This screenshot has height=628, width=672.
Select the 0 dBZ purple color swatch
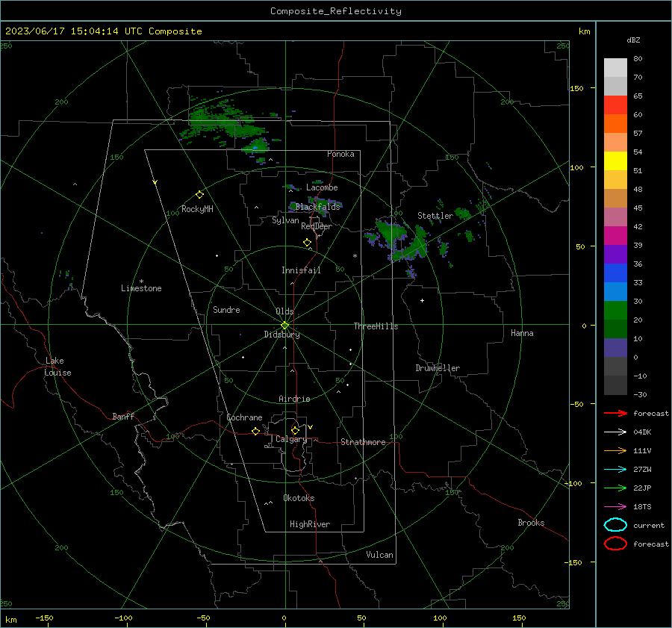(x=615, y=347)
